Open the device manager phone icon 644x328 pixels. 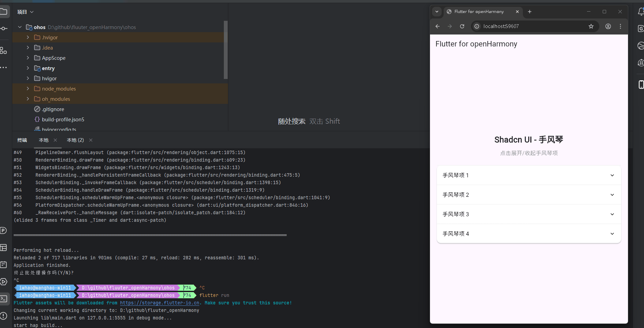coord(641,84)
